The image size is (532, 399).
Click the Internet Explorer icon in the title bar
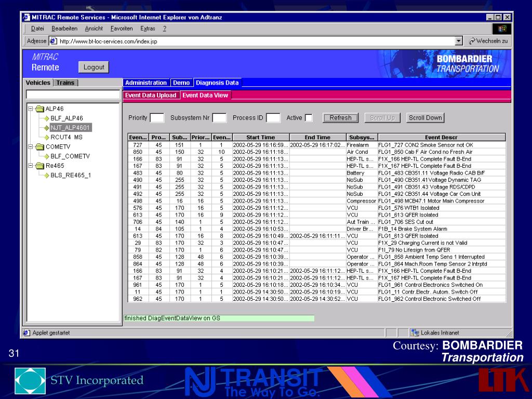click(26, 17)
